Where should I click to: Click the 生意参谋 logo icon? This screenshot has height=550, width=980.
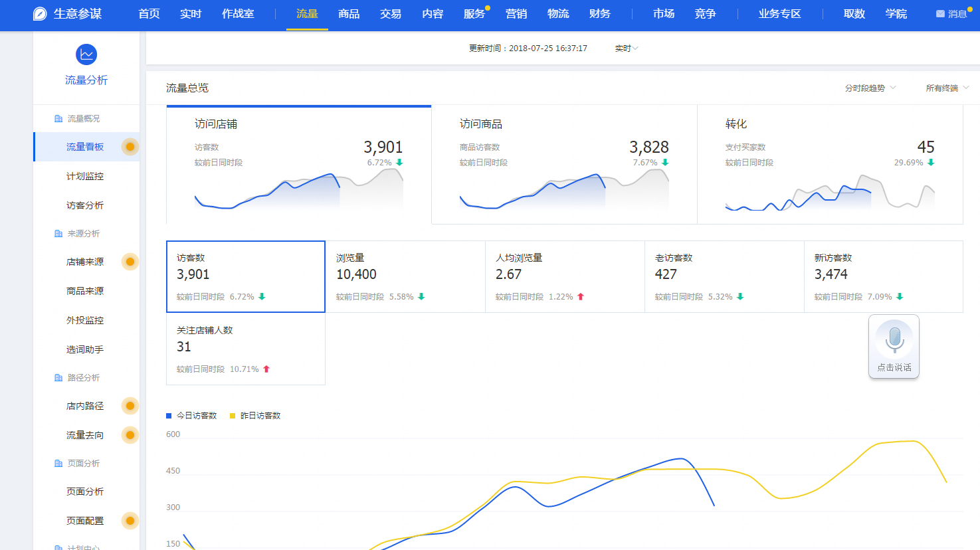[x=40, y=14]
